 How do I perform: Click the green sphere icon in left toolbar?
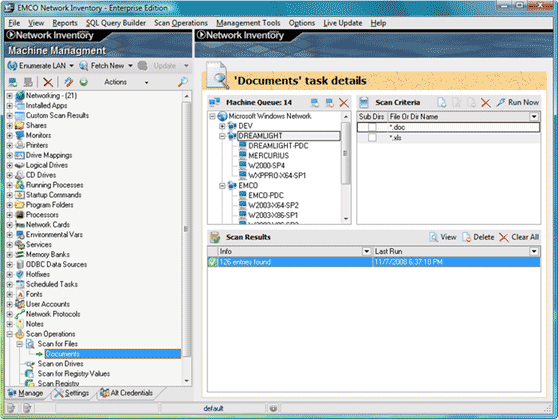tap(84, 82)
